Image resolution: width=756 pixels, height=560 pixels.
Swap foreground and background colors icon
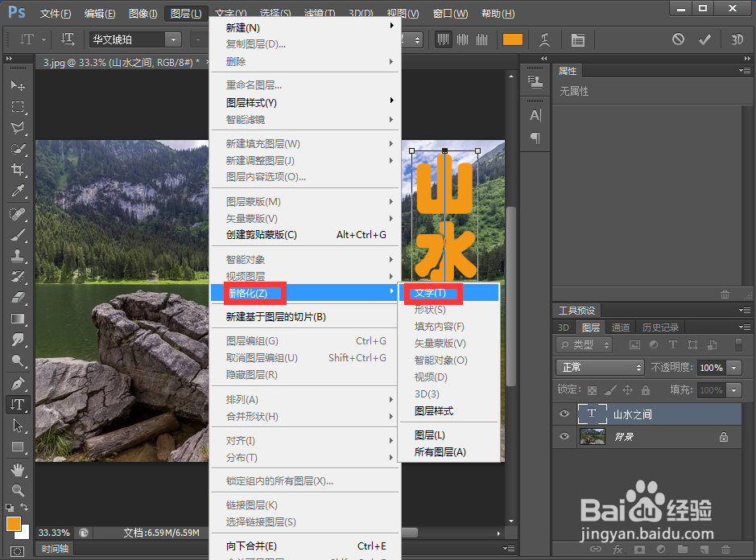(x=24, y=507)
